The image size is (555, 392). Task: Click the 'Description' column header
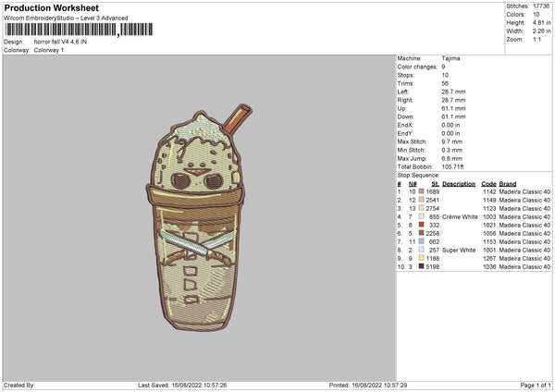click(x=459, y=184)
